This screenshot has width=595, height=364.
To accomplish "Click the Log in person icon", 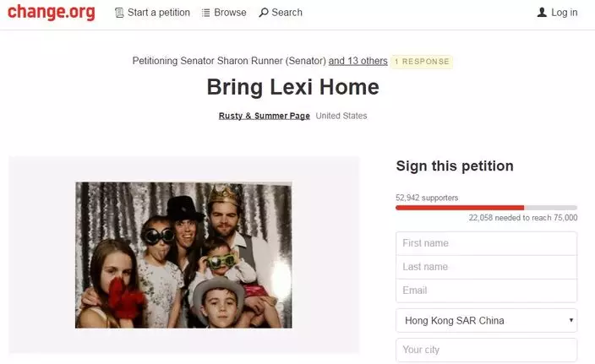I will [542, 13].
